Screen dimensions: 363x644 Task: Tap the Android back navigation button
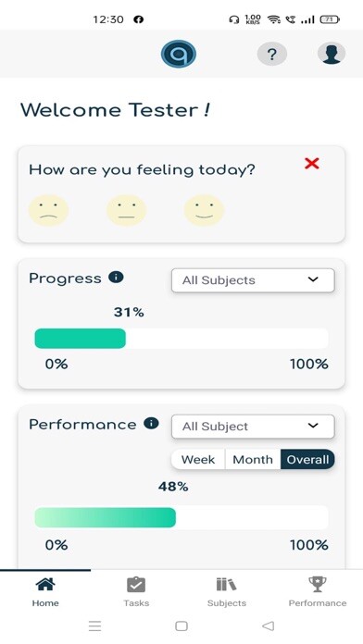tap(268, 625)
